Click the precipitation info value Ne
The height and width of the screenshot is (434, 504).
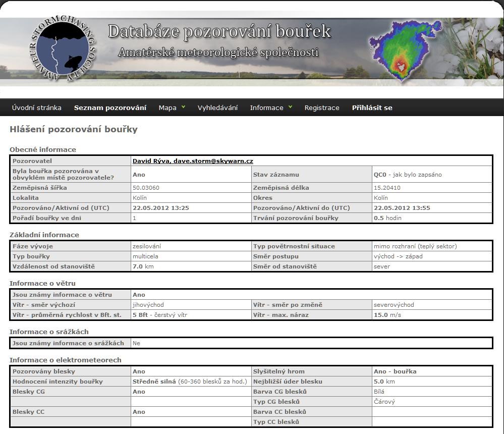tap(136, 343)
